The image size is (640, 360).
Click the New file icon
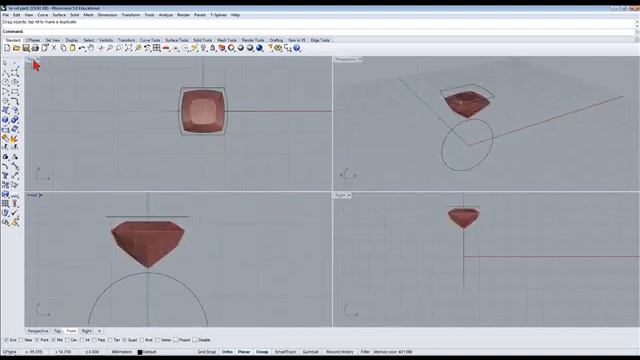pos(7,48)
